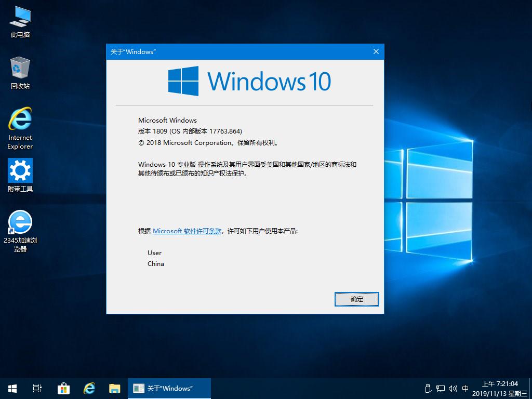Open File Explorer from the taskbar
This screenshot has height=399, width=532.
point(115,389)
